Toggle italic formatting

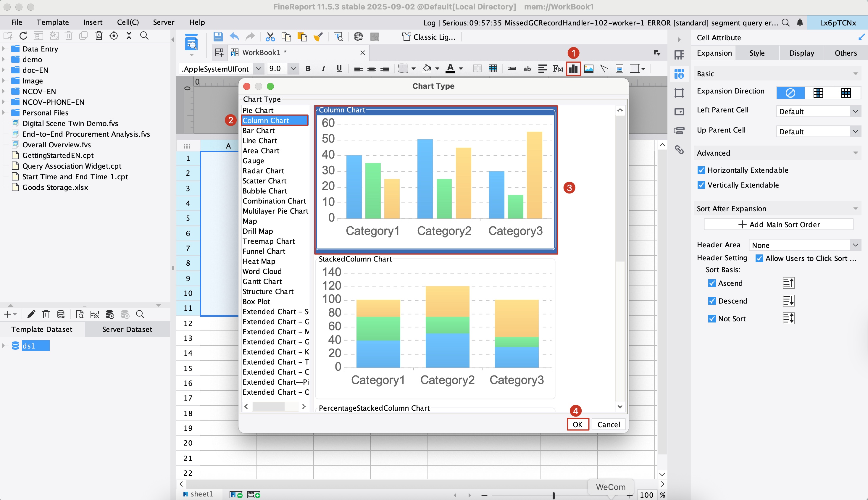coord(323,69)
